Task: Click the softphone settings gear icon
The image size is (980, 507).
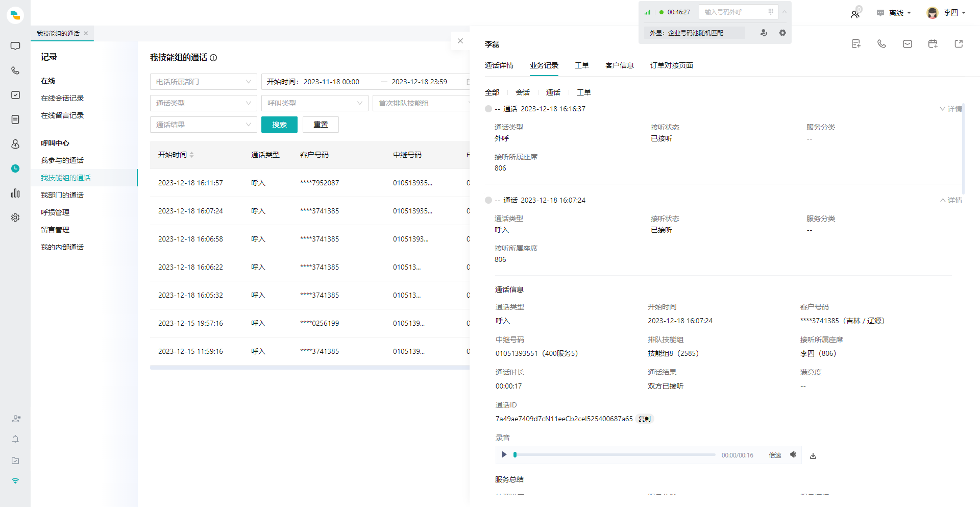Action: [782, 33]
